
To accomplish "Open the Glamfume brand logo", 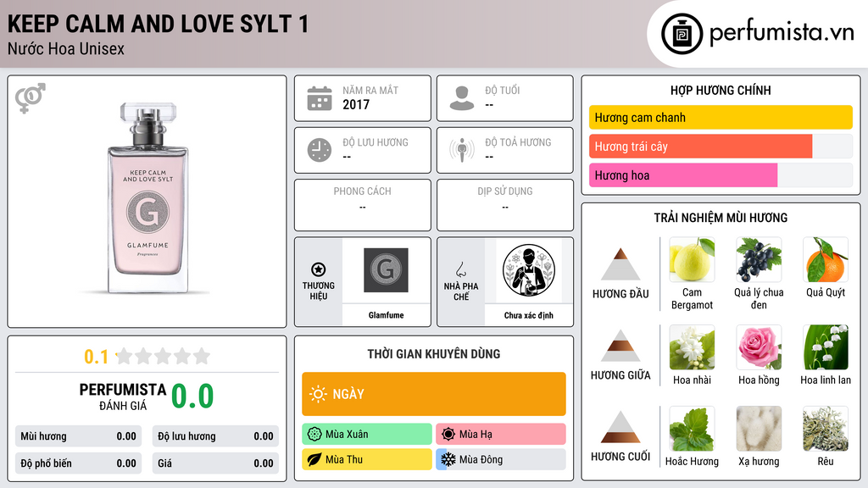I will point(386,270).
